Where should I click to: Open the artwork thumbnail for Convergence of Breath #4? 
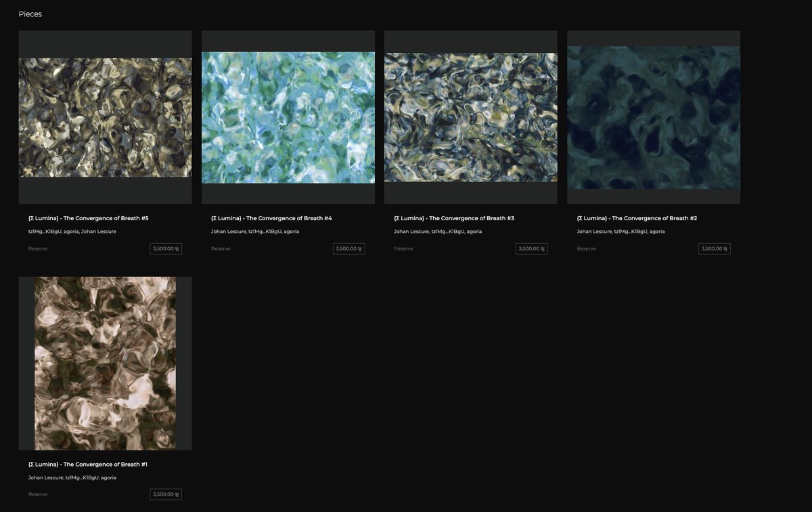coord(288,116)
